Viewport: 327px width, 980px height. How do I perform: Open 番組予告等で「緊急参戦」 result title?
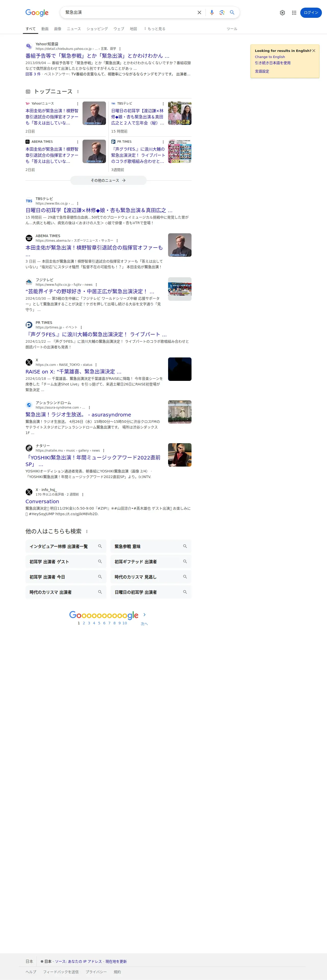[x=98, y=55]
